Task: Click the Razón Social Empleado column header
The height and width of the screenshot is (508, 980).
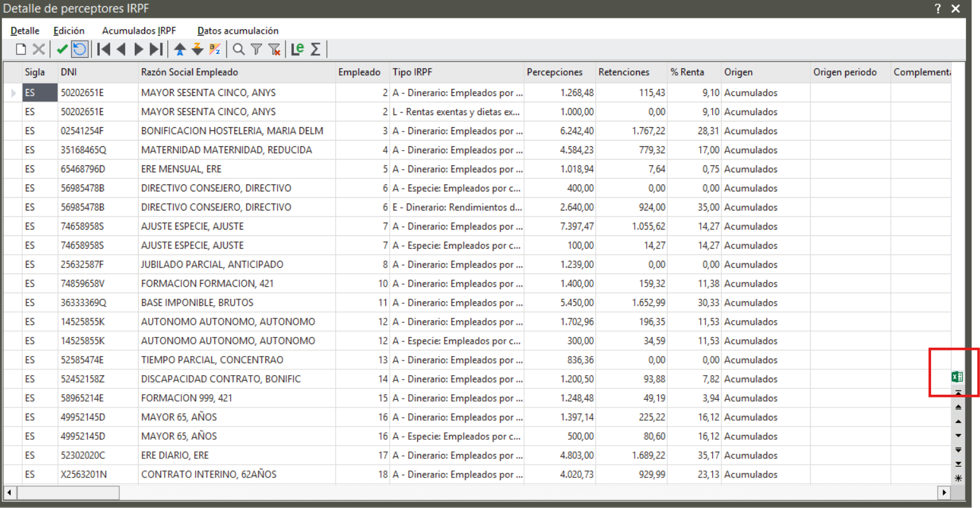Action: (237, 72)
